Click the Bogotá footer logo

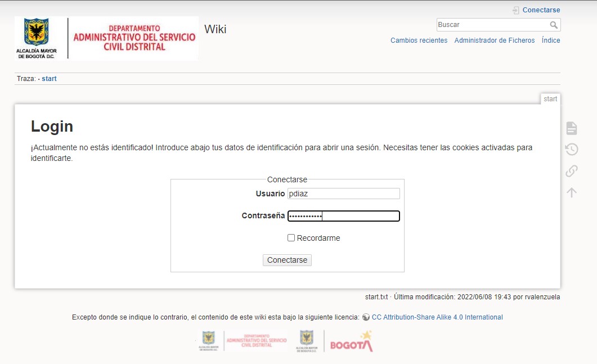pos(351,341)
